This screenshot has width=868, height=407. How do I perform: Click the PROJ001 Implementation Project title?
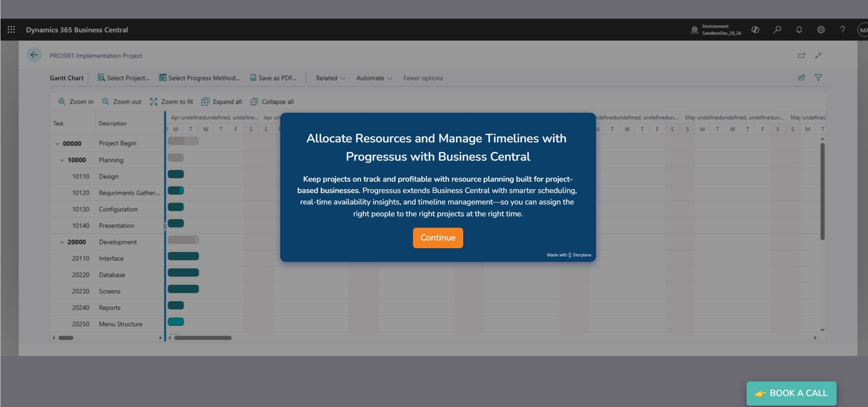[x=96, y=56]
